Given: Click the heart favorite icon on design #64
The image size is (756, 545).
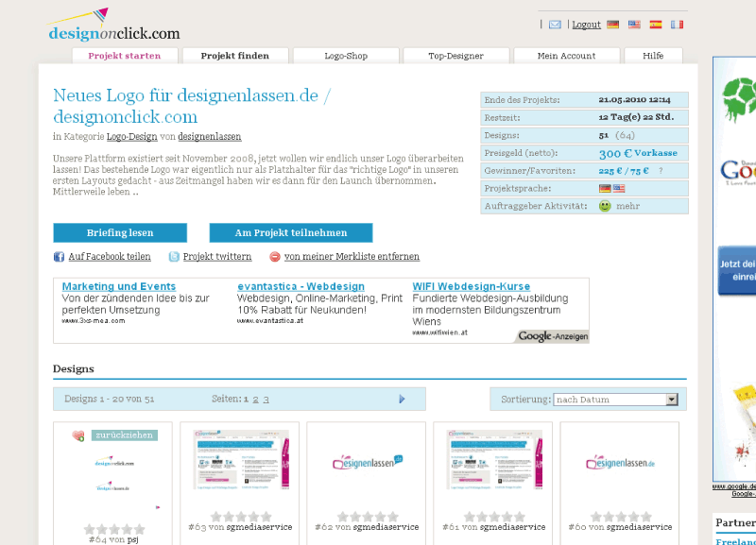Looking at the screenshot, I should (78, 435).
